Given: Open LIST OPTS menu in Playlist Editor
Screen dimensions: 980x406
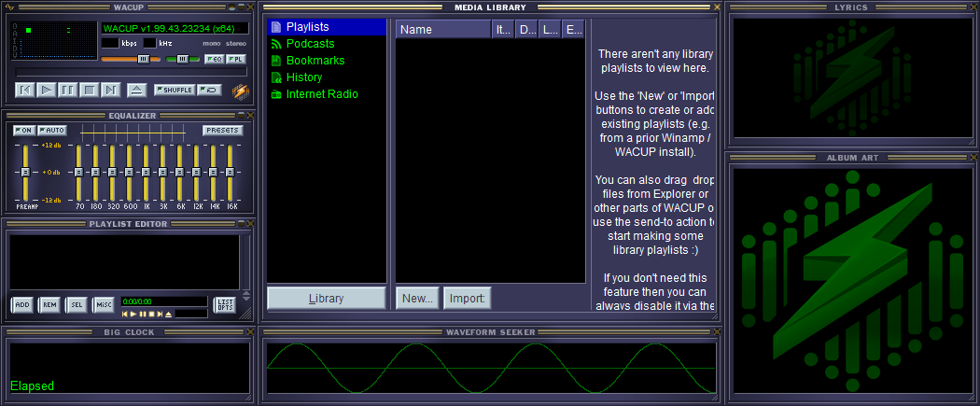Looking at the screenshot, I should 225,305.
